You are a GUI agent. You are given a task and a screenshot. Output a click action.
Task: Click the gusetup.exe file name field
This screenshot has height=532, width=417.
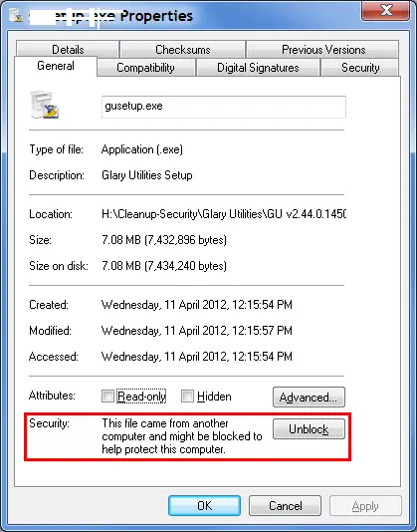(224, 107)
